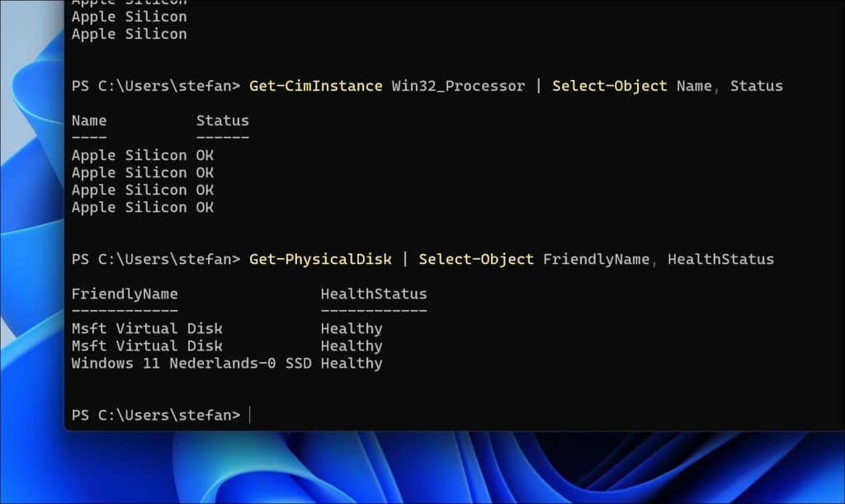Screen dimensions: 845x504
Task: Click the first Apple Silicon row under the Name header
Action: pyautogui.click(x=129, y=155)
